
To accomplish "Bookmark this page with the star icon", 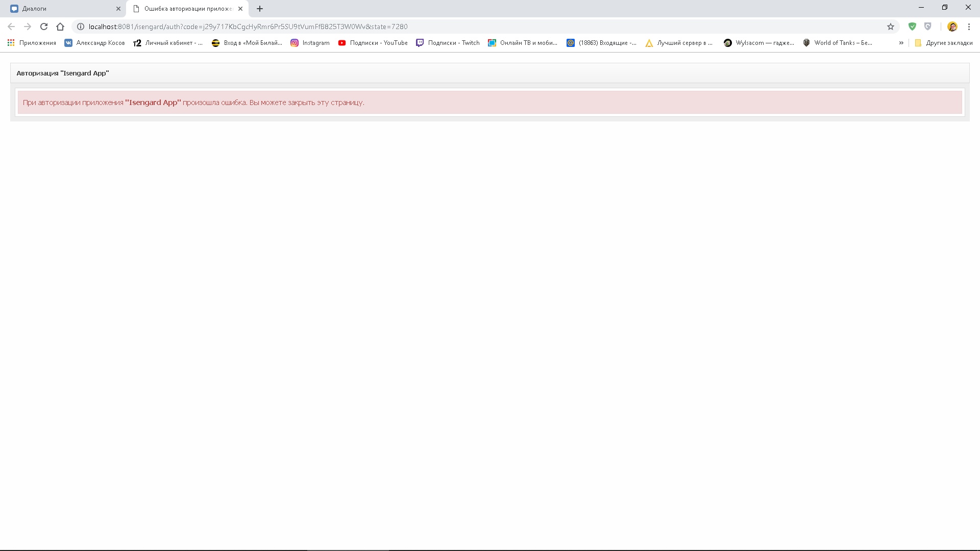I will pyautogui.click(x=891, y=27).
